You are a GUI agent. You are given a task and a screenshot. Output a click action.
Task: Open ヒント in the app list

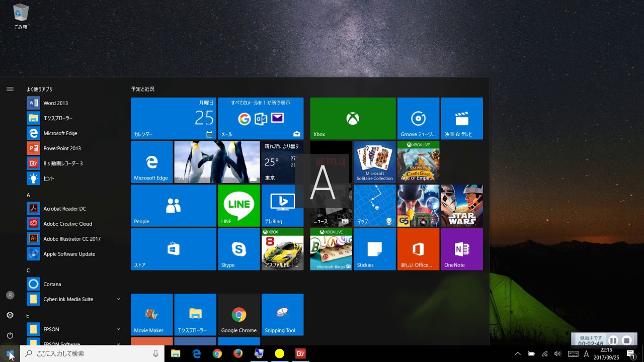74,178
